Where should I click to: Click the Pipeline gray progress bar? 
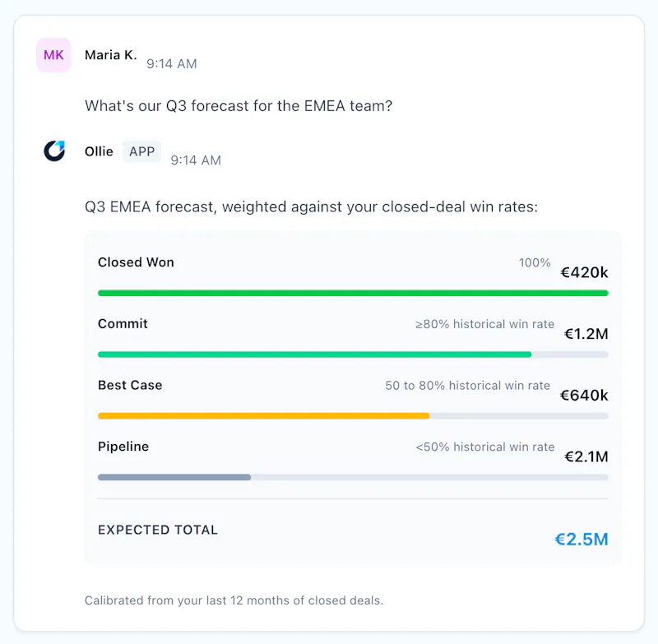click(353, 477)
